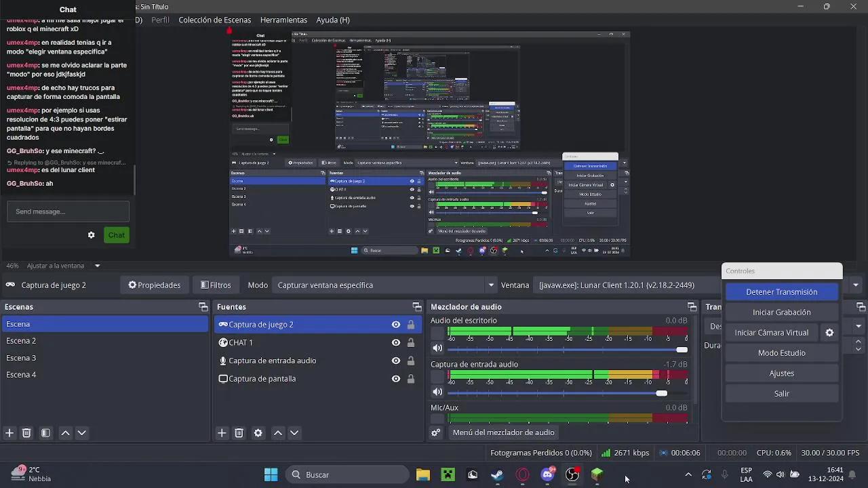Select Escena 3 in scenes list

coord(104,358)
